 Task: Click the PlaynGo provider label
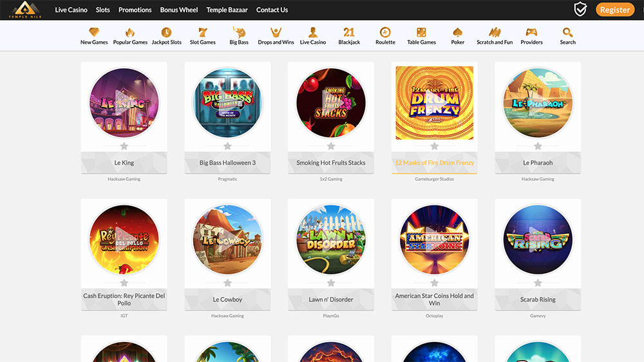(331, 316)
